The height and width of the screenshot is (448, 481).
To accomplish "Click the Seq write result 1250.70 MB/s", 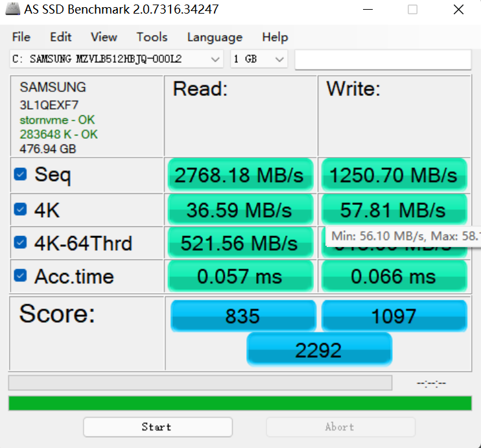I will [394, 175].
